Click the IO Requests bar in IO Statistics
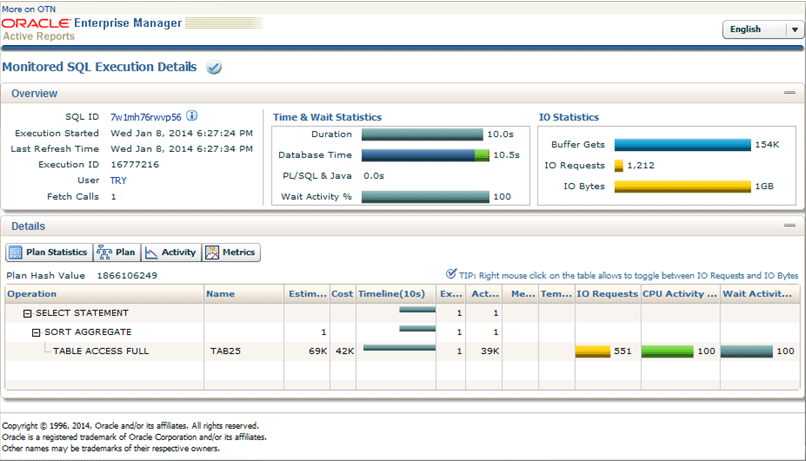The height and width of the screenshot is (461, 806). [x=619, y=165]
